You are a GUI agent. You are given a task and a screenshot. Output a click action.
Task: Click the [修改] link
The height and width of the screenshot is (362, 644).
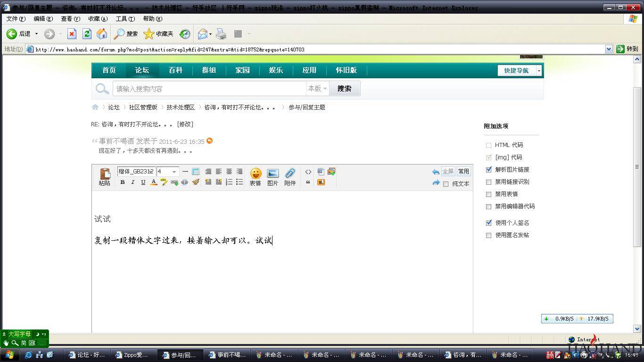pyautogui.click(x=185, y=124)
